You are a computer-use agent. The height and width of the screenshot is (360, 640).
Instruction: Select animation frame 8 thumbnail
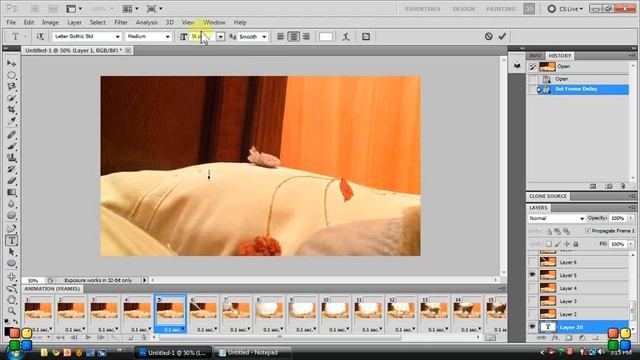269,310
